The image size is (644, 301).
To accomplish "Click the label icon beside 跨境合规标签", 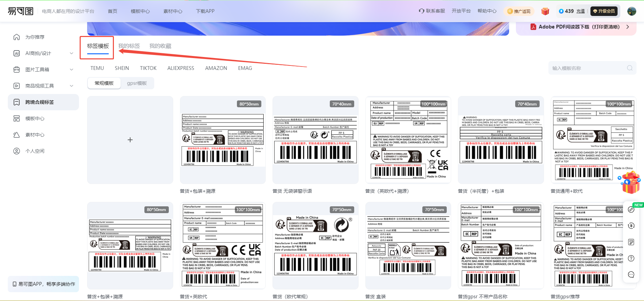I will 16,102.
